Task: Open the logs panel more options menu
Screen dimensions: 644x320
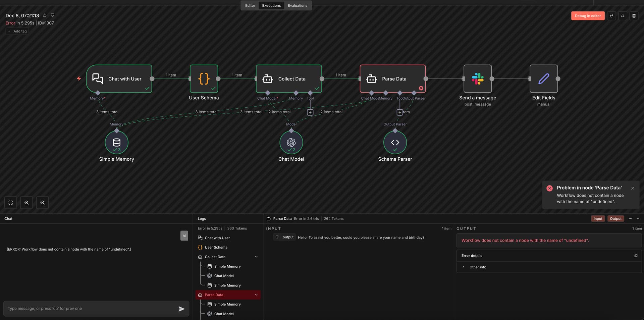Action: coord(630,219)
